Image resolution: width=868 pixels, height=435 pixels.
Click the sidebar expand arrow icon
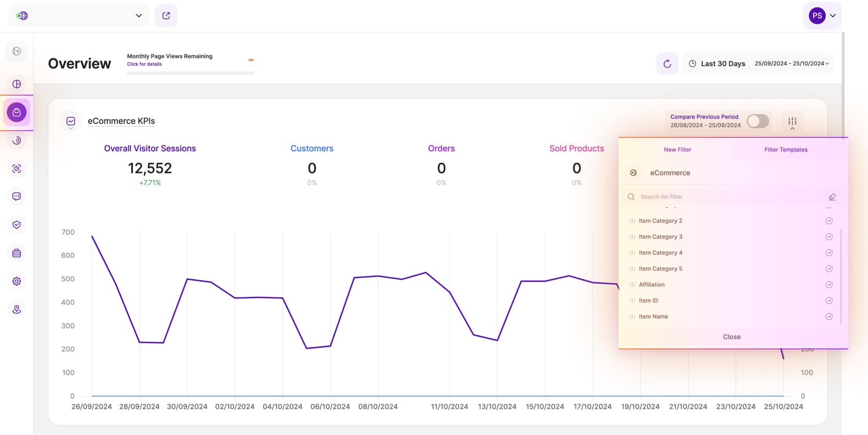(17, 51)
